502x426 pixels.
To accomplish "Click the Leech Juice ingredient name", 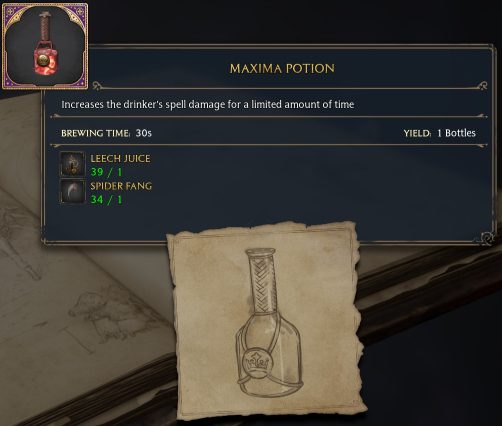I will point(120,158).
